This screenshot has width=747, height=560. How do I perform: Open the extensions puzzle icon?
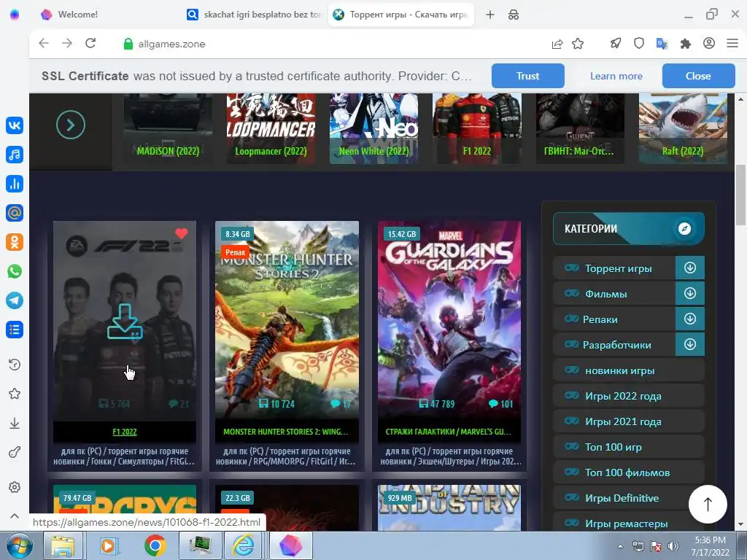point(686,44)
